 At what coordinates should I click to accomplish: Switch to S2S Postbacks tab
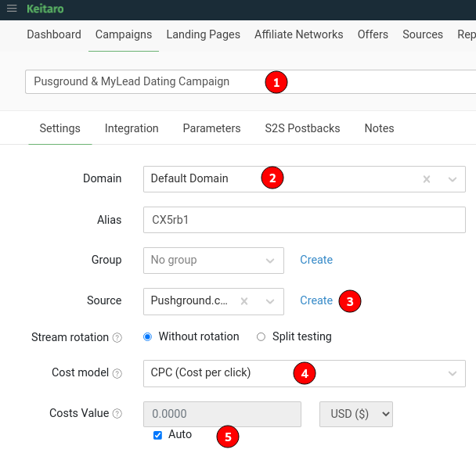click(302, 128)
